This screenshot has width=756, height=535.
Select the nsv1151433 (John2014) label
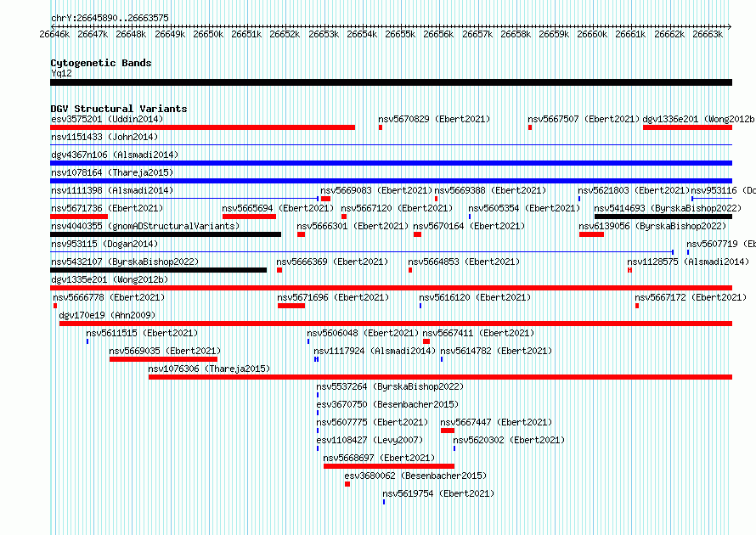(x=104, y=137)
